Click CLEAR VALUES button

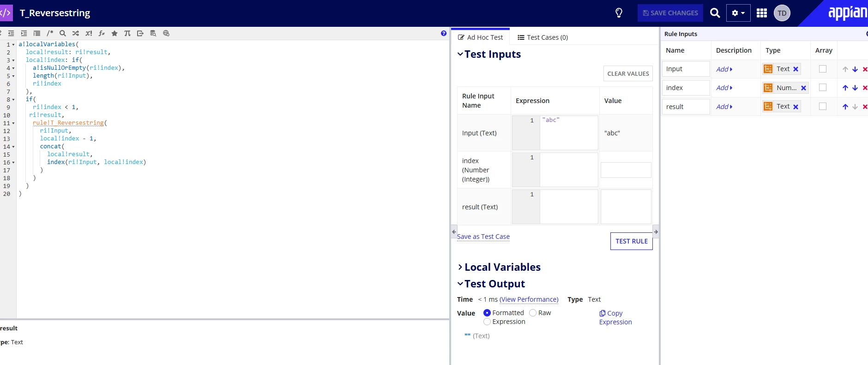point(628,73)
